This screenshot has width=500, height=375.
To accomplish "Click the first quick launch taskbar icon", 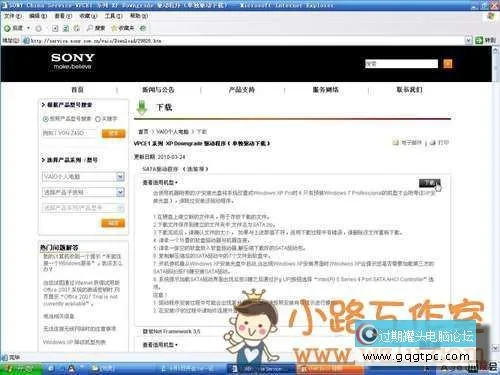I will pyautogui.click(x=51, y=369).
